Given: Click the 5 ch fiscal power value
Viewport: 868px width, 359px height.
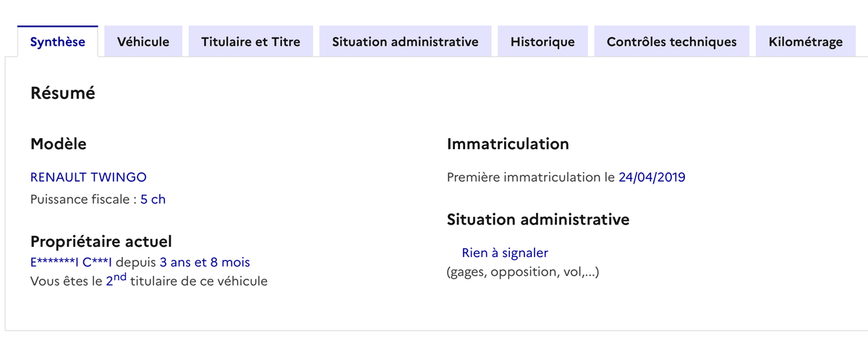Looking at the screenshot, I should click(x=153, y=199).
